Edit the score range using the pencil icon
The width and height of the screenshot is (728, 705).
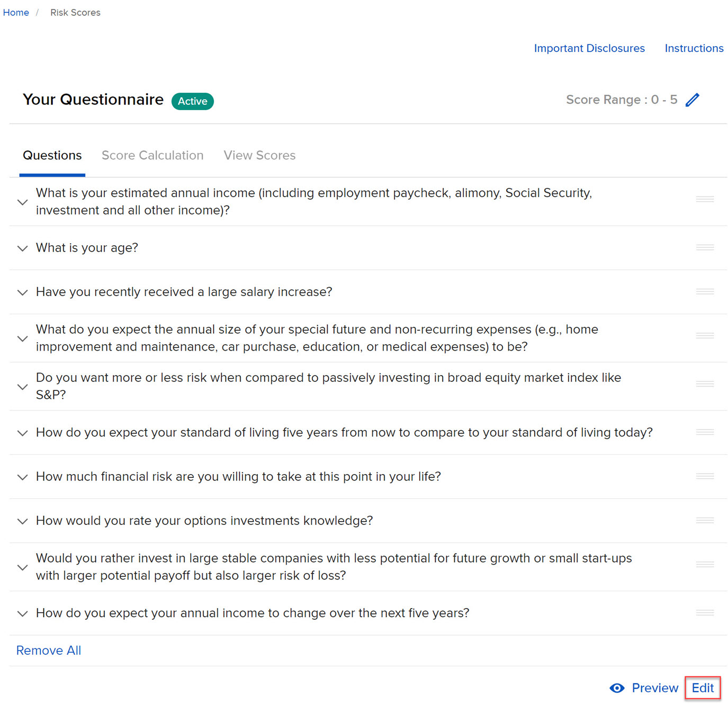tap(693, 100)
